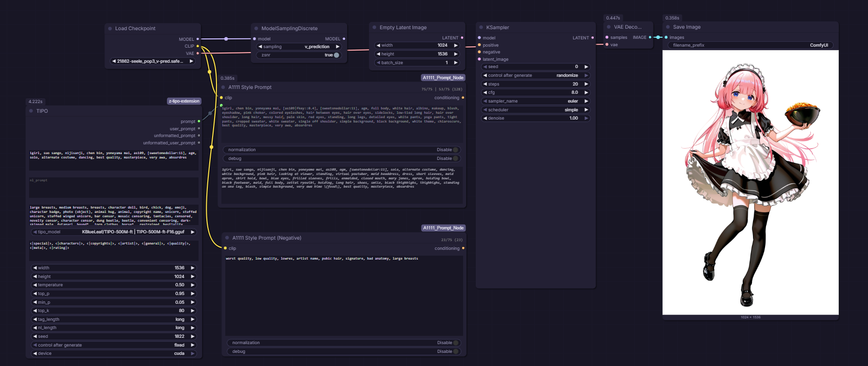
Task: Open the tag_length dropdown
Action: (114, 319)
